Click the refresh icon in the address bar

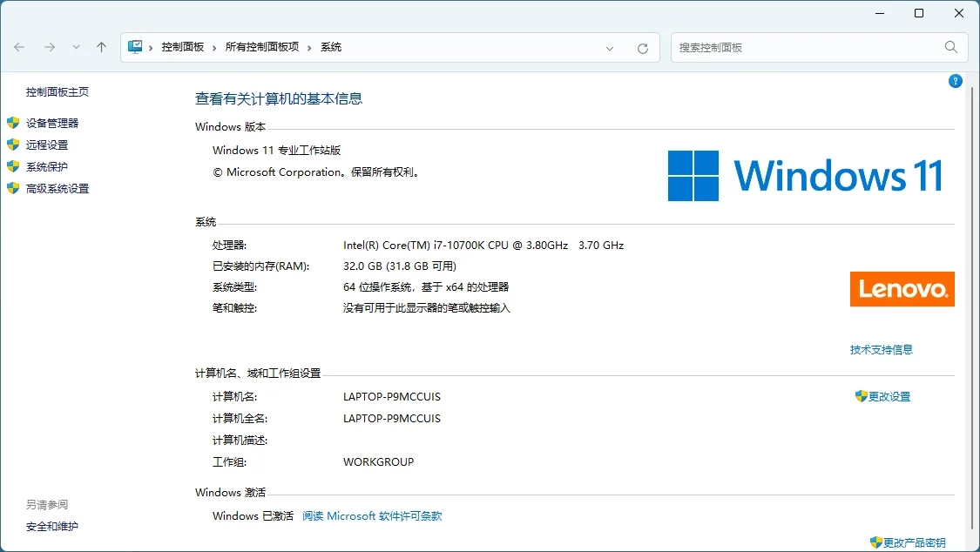pyautogui.click(x=643, y=48)
